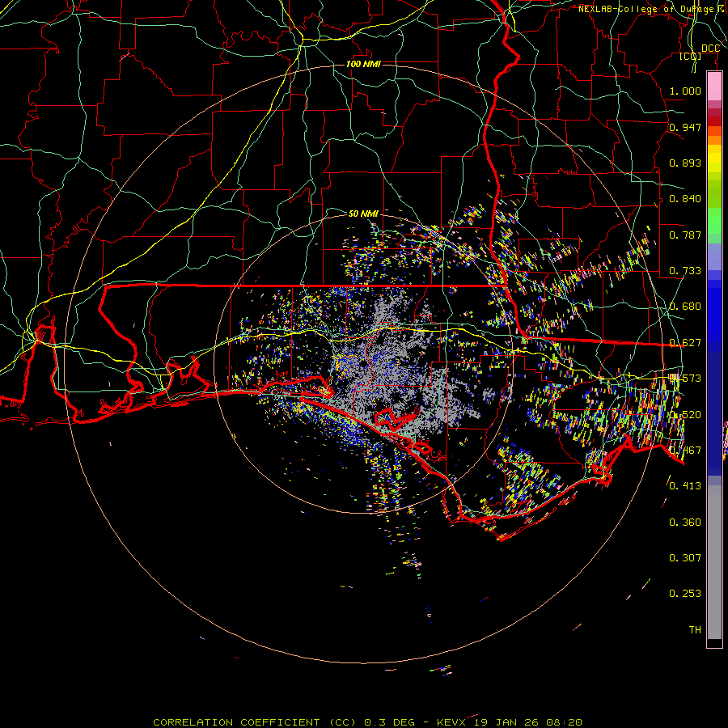The image size is (728, 728).
Task: Select the 100 NMI range ring label
Action: click(x=363, y=64)
